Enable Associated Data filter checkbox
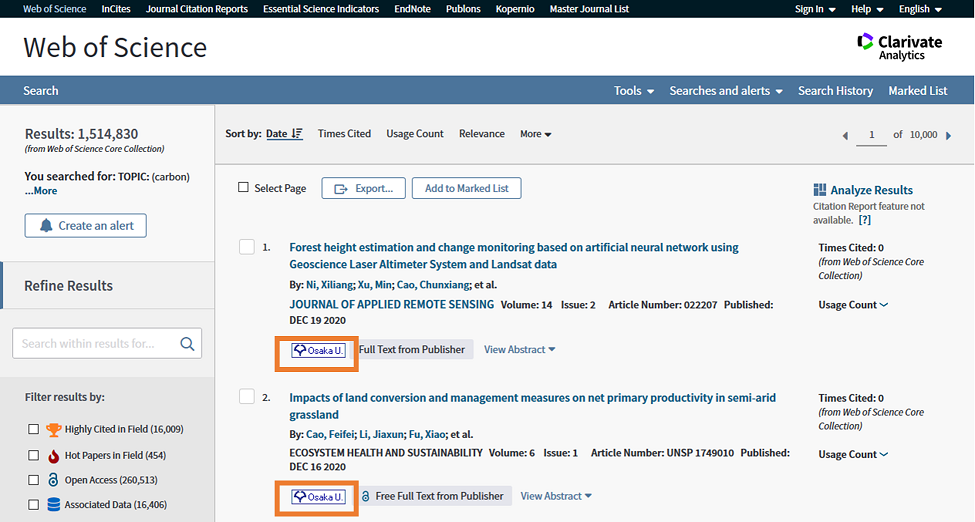The height and width of the screenshot is (522, 975). coord(34,505)
